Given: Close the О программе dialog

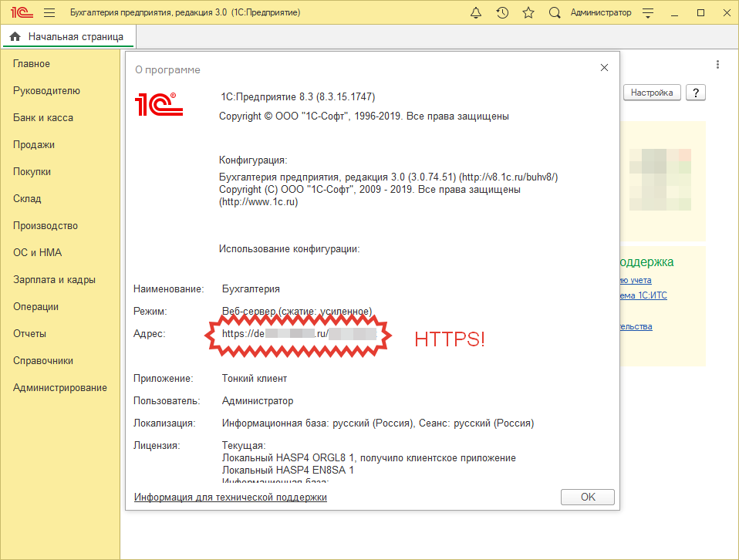Looking at the screenshot, I should 604,68.
